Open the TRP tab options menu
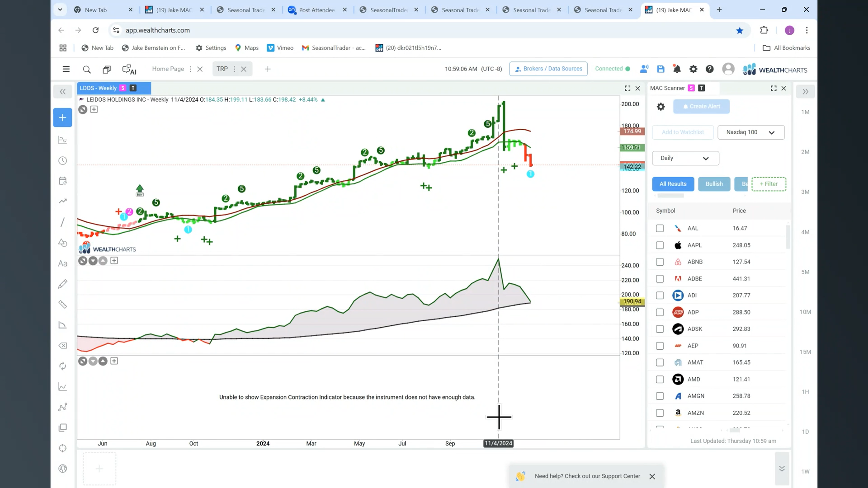 [x=234, y=69]
